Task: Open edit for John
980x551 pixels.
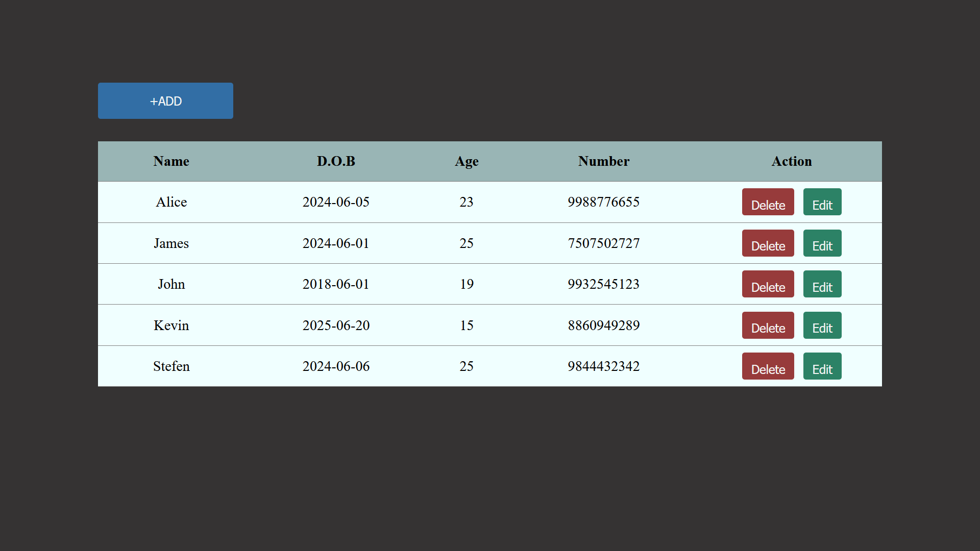Action: 822,284
